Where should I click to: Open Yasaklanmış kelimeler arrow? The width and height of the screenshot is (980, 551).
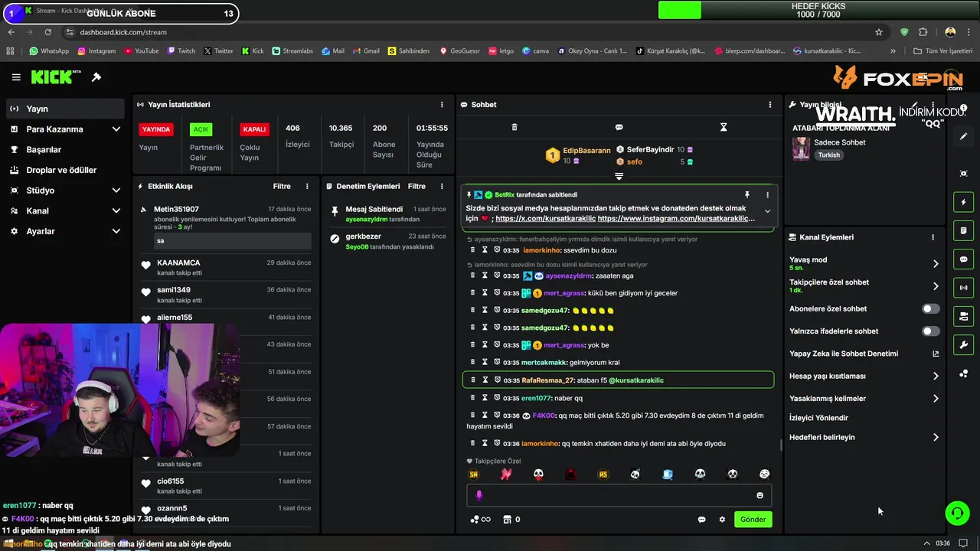point(935,399)
